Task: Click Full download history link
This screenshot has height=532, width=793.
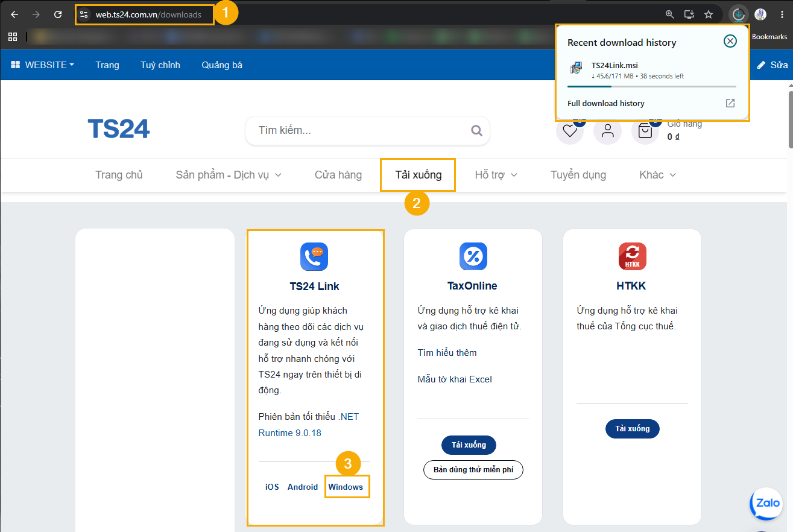Action: point(605,103)
